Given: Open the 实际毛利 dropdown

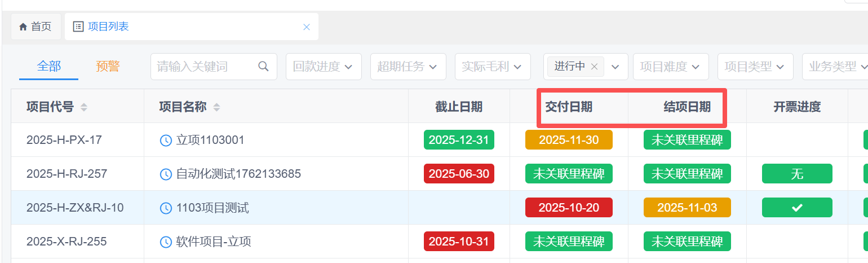Looking at the screenshot, I should coord(492,67).
